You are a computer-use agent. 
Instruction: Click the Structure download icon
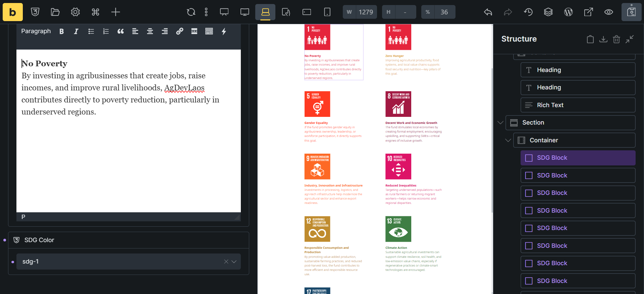click(603, 39)
